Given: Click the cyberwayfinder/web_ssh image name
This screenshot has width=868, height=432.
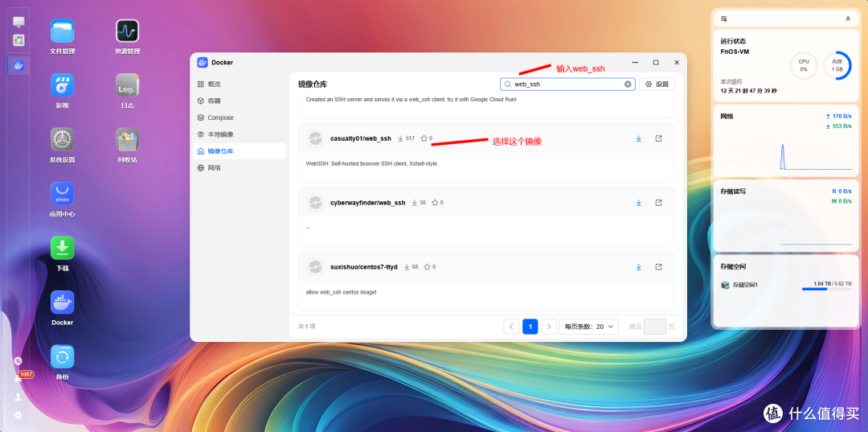Looking at the screenshot, I should (367, 203).
